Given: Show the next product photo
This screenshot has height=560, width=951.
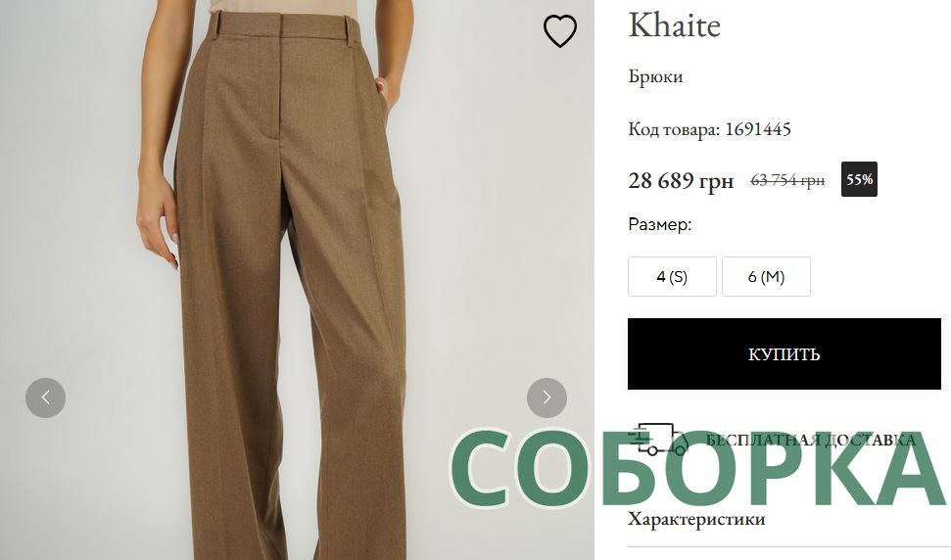Looking at the screenshot, I should point(547,397).
